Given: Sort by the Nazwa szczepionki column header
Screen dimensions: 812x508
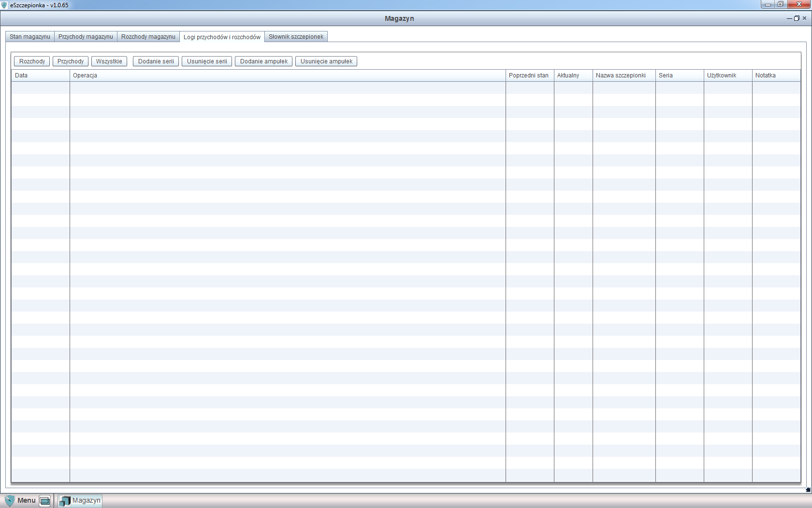Looking at the screenshot, I should [x=624, y=75].
